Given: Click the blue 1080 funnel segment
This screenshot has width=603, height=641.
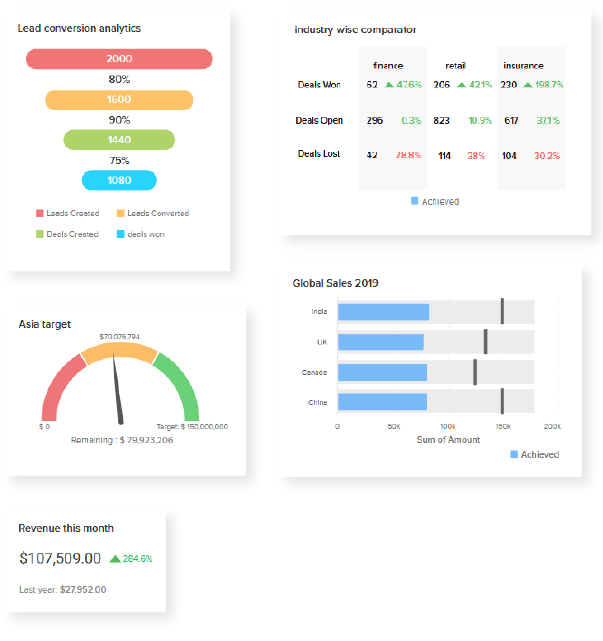Looking at the screenshot, I should (x=119, y=180).
